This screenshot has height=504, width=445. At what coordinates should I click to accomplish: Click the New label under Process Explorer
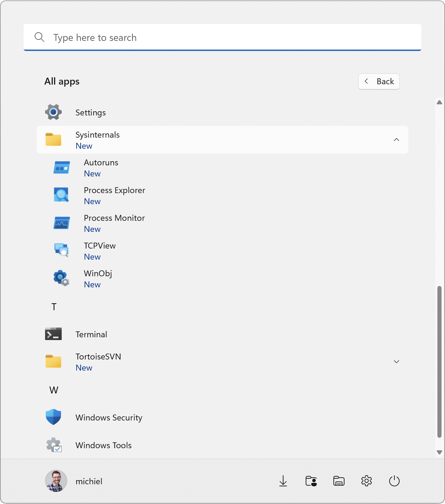click(x=92, y=201)
